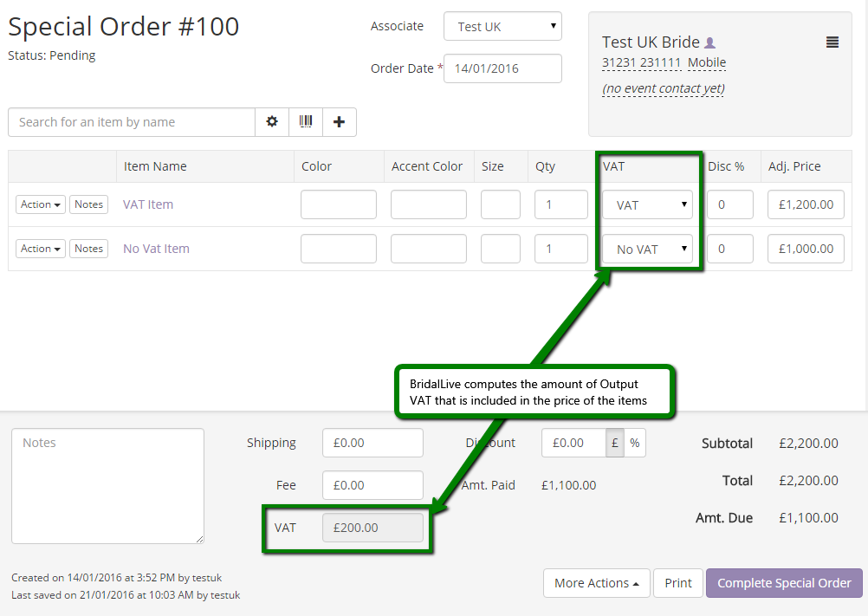Open the No Vat Item link
Image resolution: width=868 pixels, height=616 pixels.
click(156, 249)
